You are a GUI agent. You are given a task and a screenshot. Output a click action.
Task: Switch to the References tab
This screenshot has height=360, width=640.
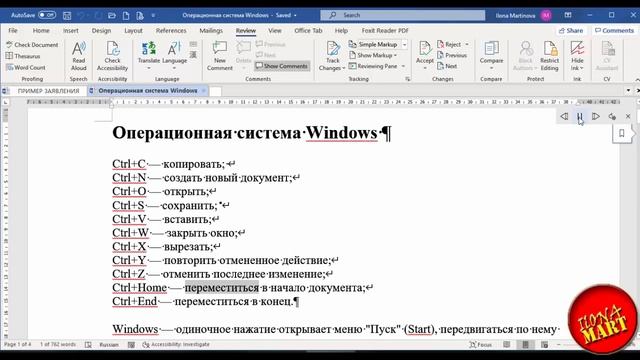[x=171, y=31]
